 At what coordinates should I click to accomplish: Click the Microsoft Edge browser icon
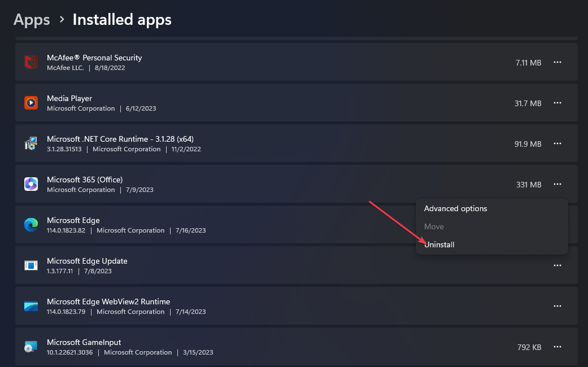pyautogui.click(x=31, y=225)
